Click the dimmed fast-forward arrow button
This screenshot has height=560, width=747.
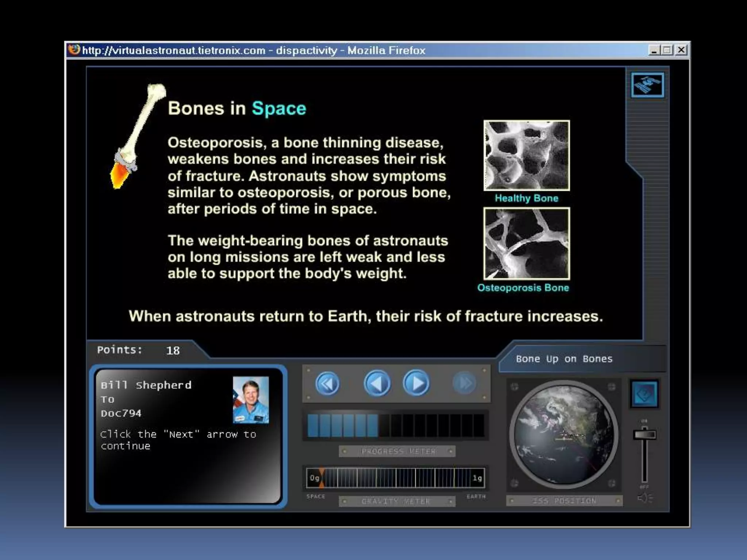point(464,383)
